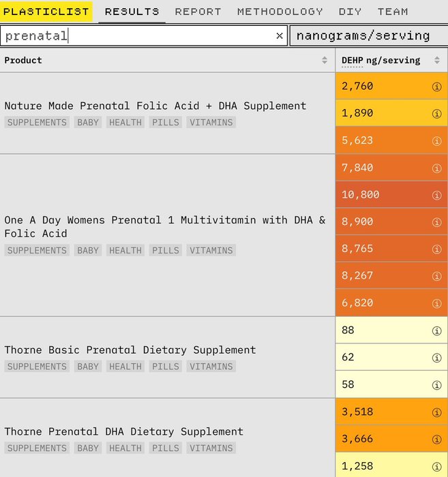The width and height of the screenshot is (448, 477).
Task: Show info for the 88 ng value
Action: [x=436, y=330]
